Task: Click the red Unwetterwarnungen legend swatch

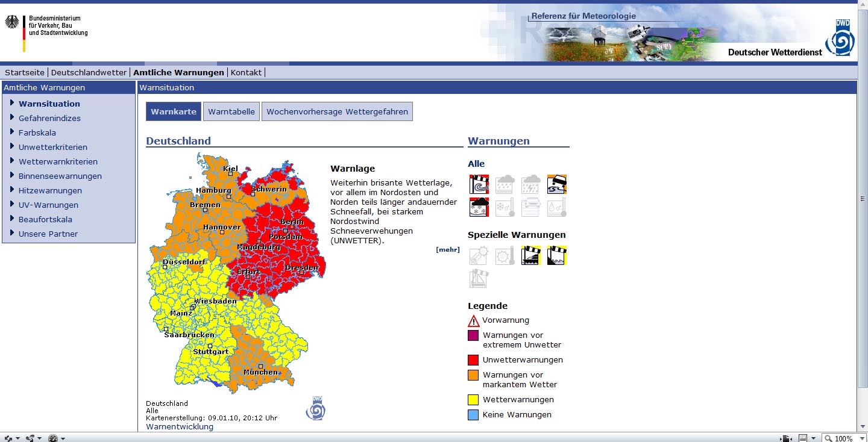Action: 474,360
